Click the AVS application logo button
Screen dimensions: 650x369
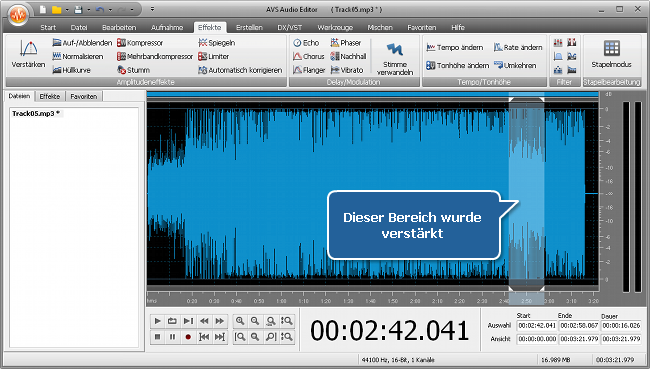point(18,15)
